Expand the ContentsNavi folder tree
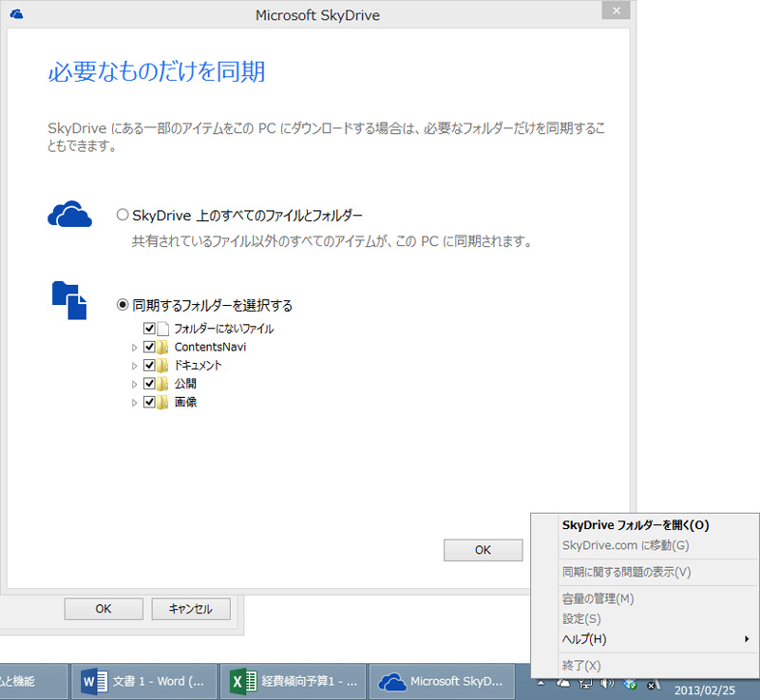This screenshot has width=760, height=700. coord(134,348)
